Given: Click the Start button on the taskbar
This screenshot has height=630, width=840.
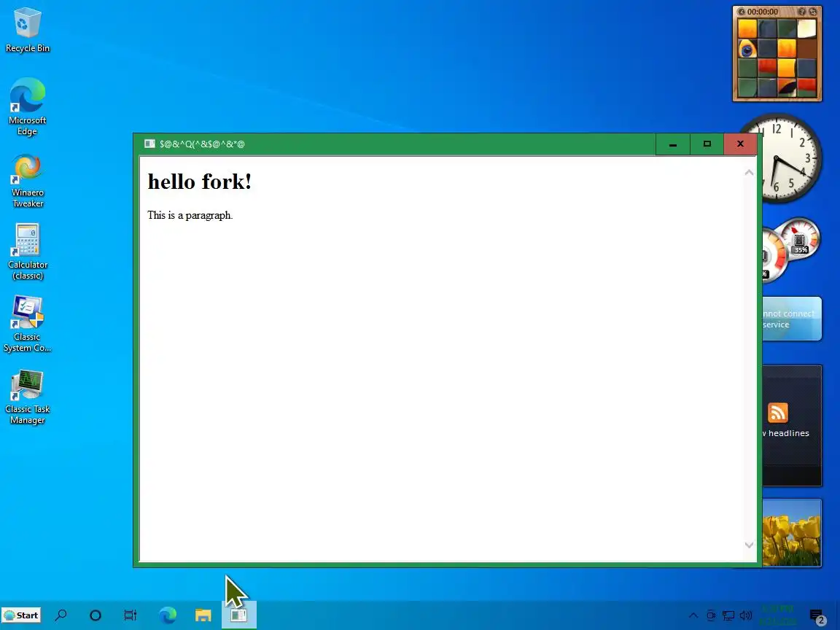Looking at the screenshot, I should (21, 615).
